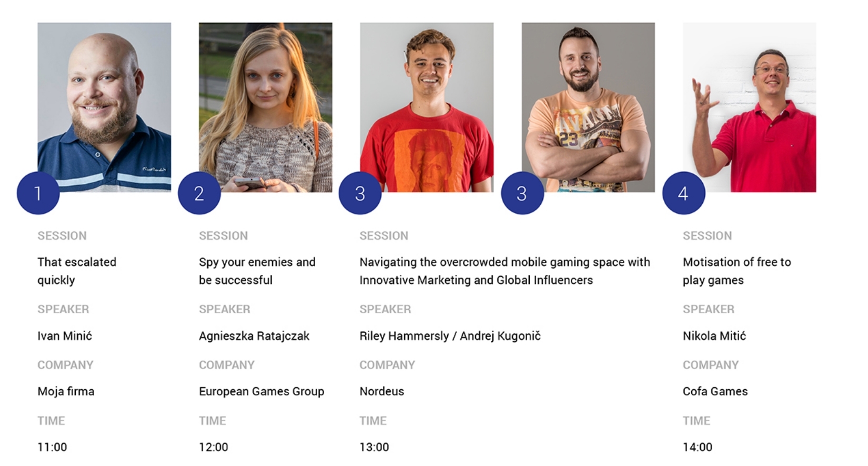Click session title "That escalated quickly"
This screenshot has width=868, height=466.
77,271
